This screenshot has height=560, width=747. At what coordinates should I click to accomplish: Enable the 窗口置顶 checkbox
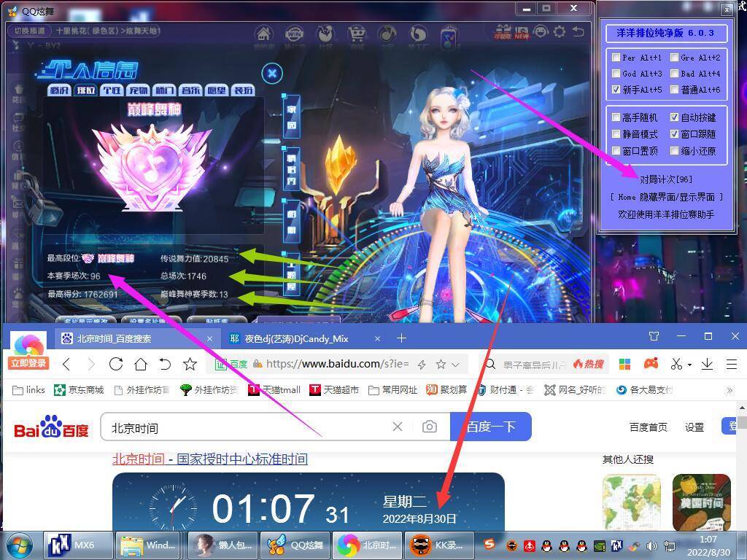tap(616, 150)
